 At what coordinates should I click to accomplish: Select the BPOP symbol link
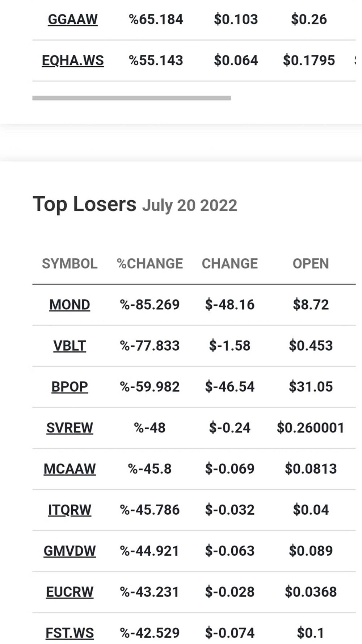point(70,387)
